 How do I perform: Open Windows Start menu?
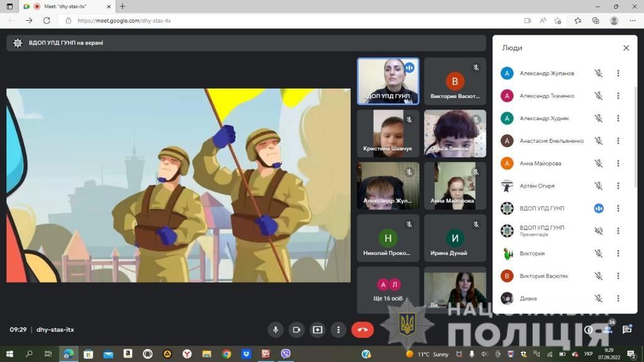[x=9, y=354]
